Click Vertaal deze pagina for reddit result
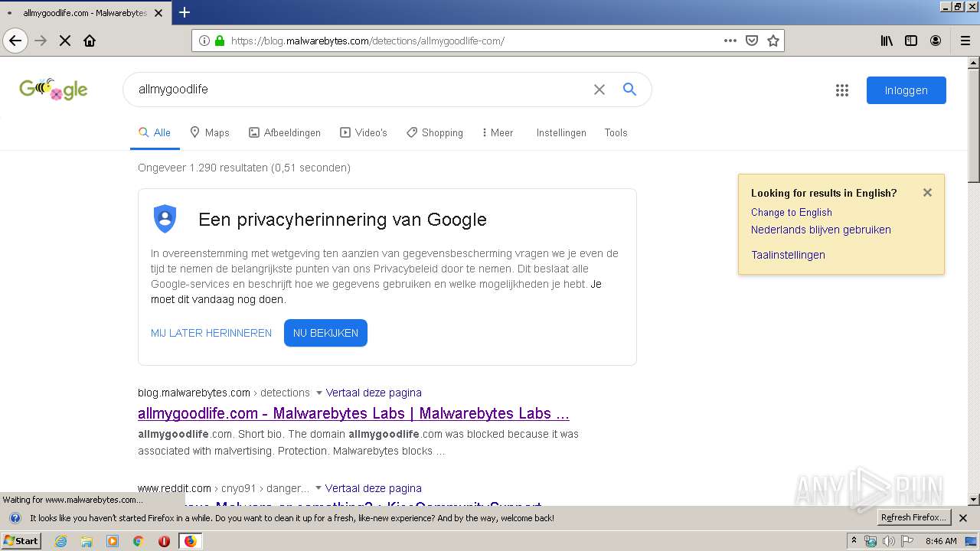The width and height of the screenshot is (980, 551). (373, 488)
